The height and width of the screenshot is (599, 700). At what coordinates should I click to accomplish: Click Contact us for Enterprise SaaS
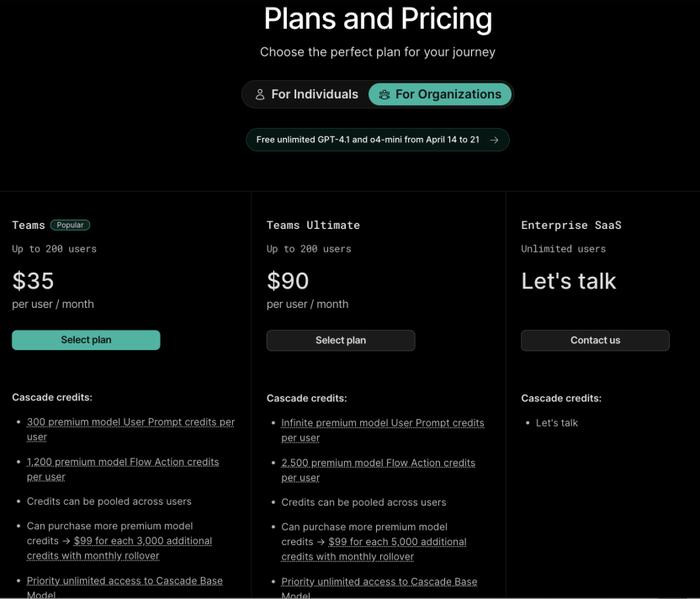click(595, 341)
